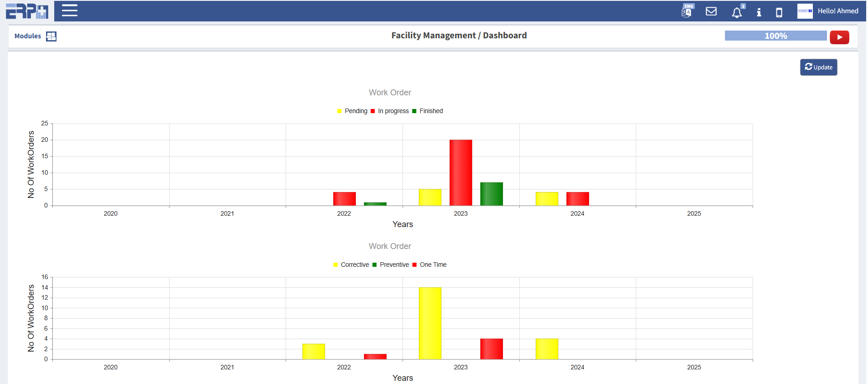Toggle In progress series in chart legend
This screenshot has height=384, width=868.
390,111
